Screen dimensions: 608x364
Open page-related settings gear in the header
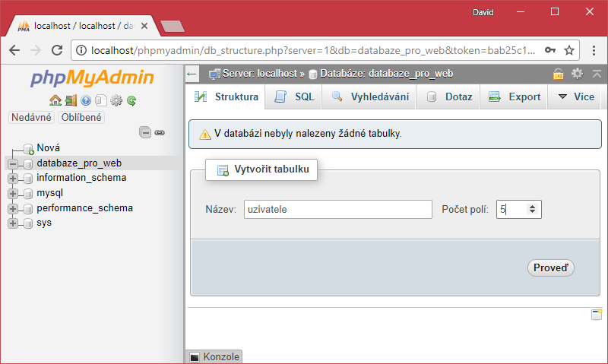[578, 74]
